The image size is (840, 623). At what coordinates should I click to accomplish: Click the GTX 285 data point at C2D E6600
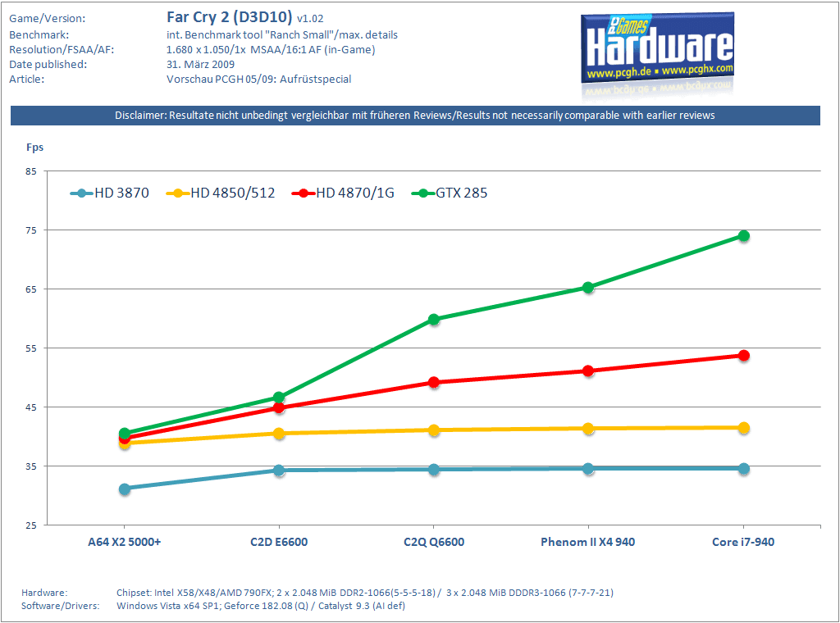pyautogui.click(x=279, y=398)
